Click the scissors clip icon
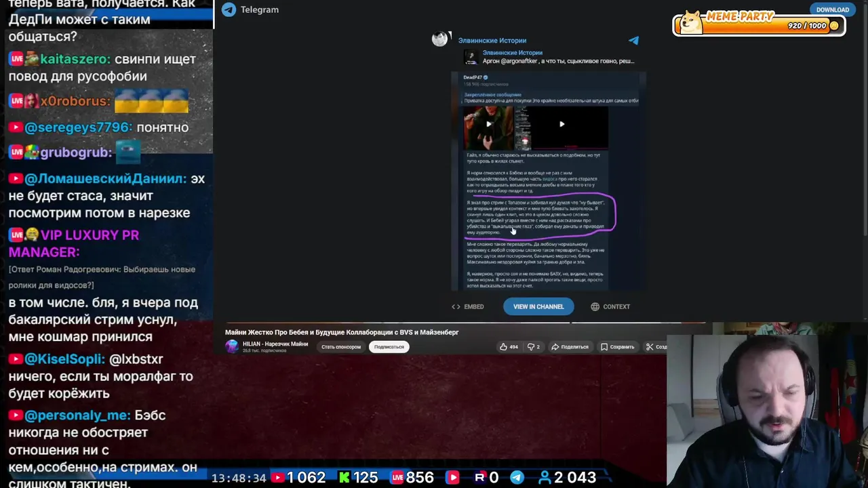Screen dimensions: 868x488 (650, 347)
